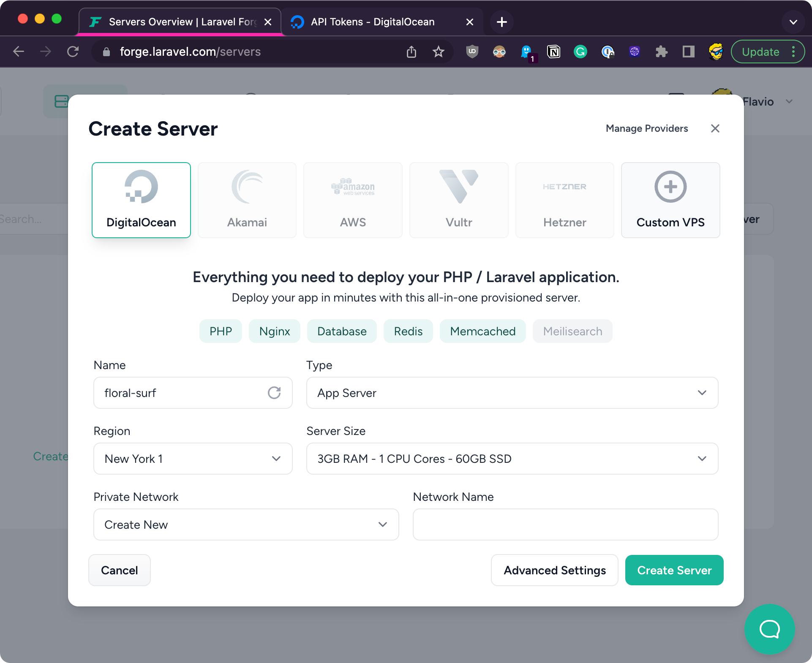
Task: Click the Network Name input field
Action: click(565, 524)
